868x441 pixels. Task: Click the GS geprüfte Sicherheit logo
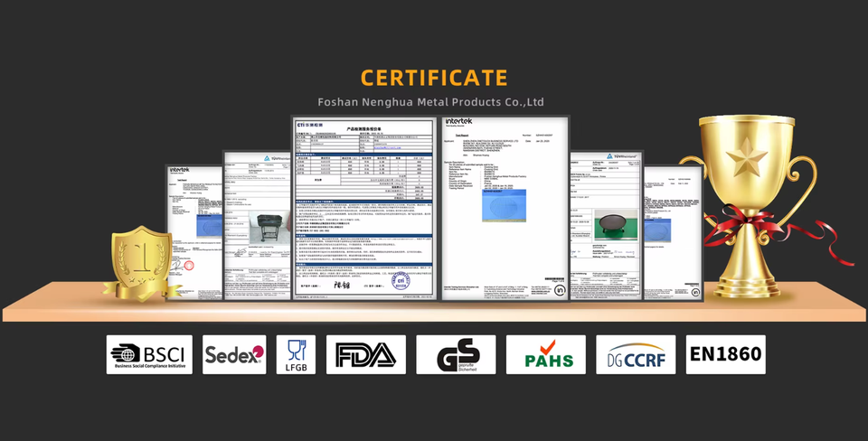point(456,354)
